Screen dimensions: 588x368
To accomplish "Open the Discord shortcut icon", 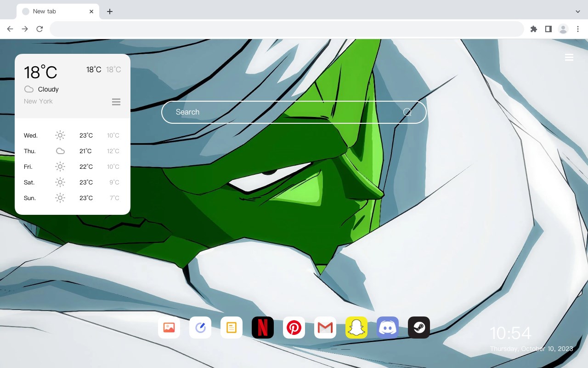I will (388, 328).
